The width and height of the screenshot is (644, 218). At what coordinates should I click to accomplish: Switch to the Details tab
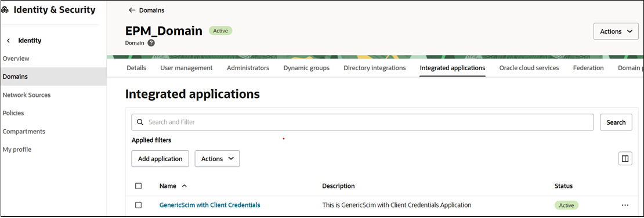pos(136,68)
